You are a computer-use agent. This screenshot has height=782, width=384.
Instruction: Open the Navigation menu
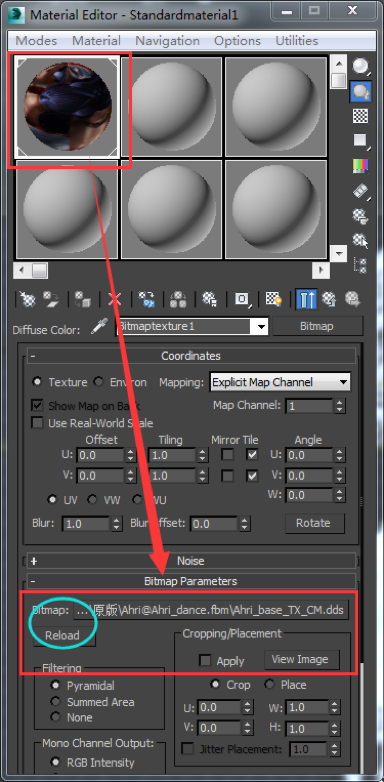tap(167, 40)
